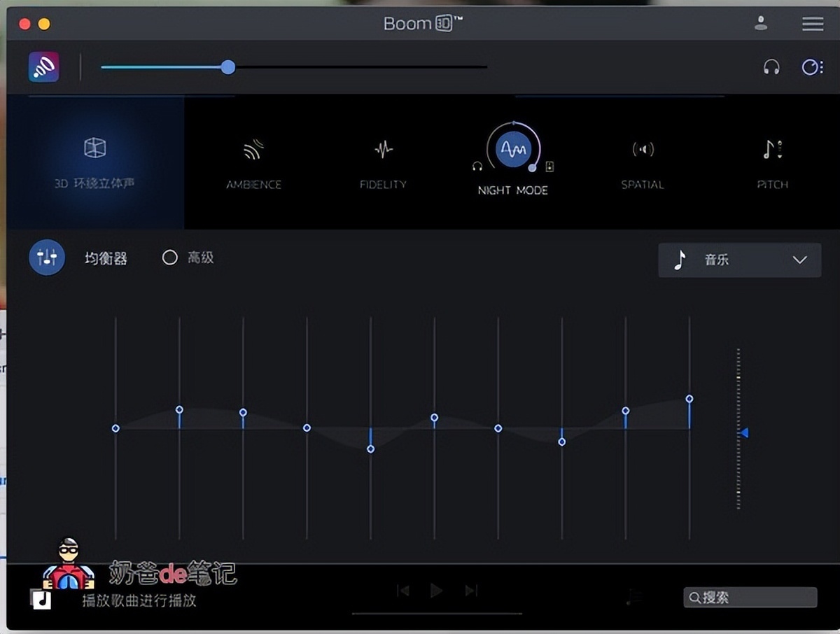Click the first equalizer band handle
The height and width of the screenshot is (634, 840).
coord(115,428)
